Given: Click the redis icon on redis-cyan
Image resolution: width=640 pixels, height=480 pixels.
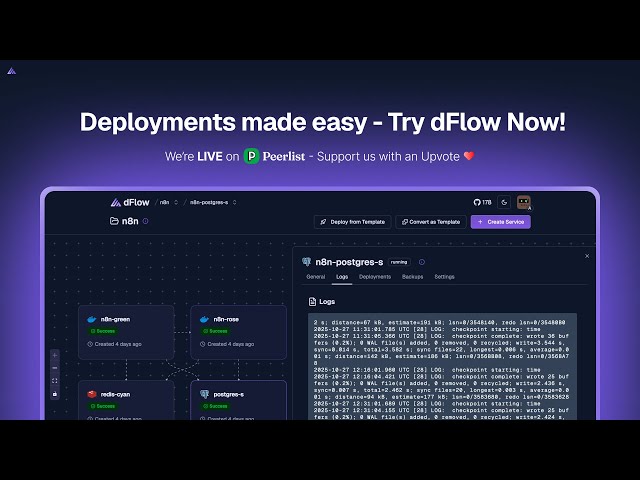Looking at the screenshot, I should (x=92, y=394).
